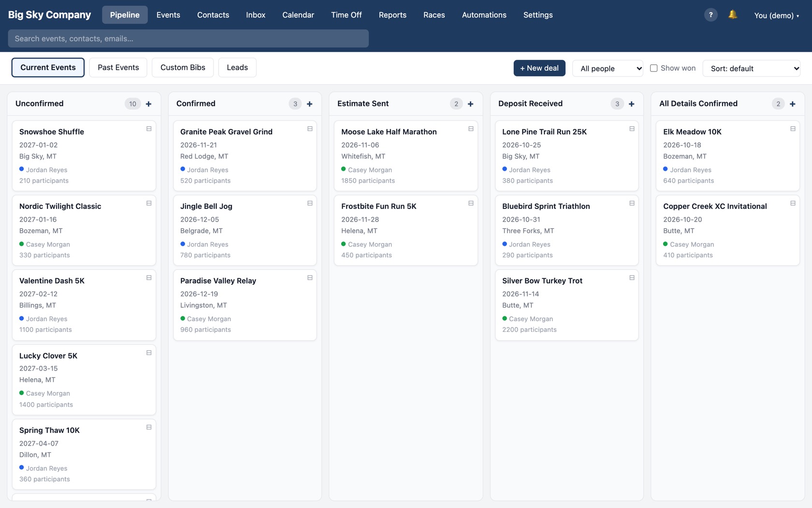812x508 pixels.
Task: Click the card icon on Frostbite Fun Run 5K
Action: coord(471,203)
